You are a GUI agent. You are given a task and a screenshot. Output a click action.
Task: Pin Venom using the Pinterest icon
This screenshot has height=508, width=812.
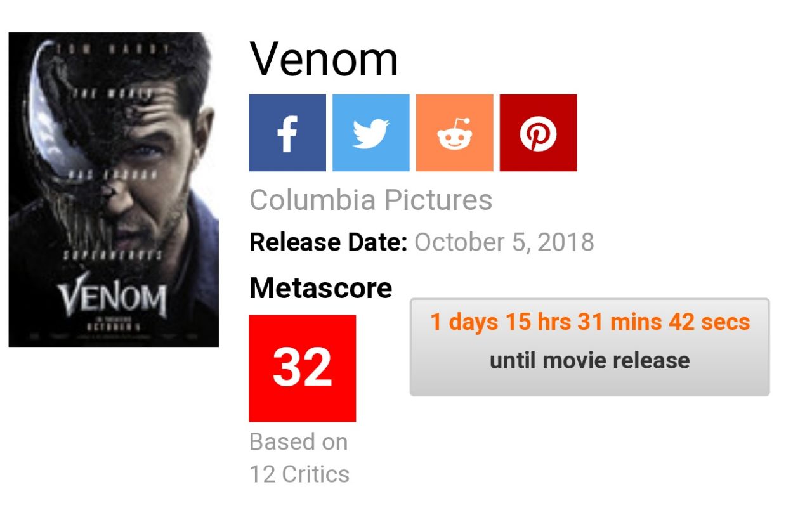[538, 133]
